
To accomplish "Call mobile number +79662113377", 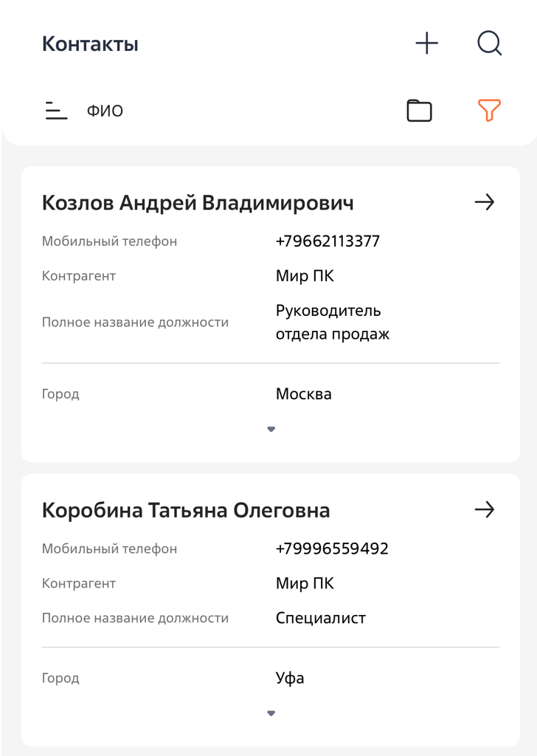I will [x=328, y=241].
